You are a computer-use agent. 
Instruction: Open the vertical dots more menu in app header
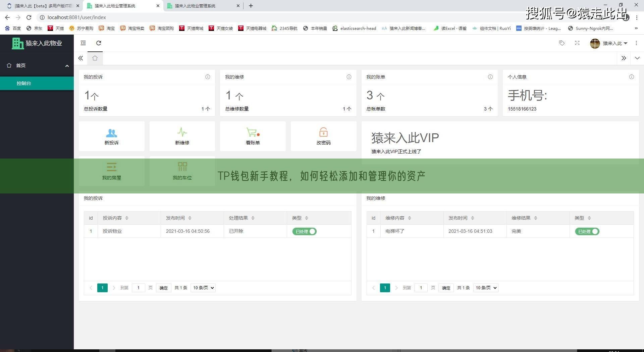tap(636, 43)
